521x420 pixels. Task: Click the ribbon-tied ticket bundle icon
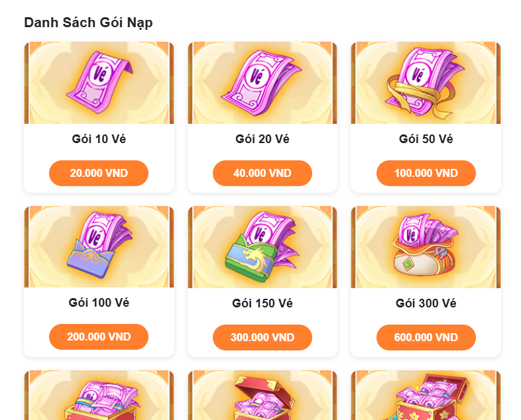pyautogui.click(x=426, y=83)
